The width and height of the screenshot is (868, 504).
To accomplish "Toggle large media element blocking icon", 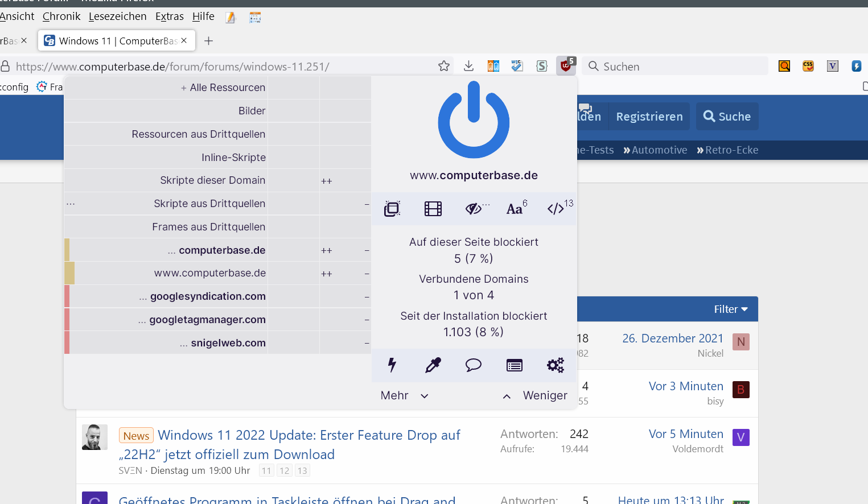I will pyautogui.click(x=433, y=209).
